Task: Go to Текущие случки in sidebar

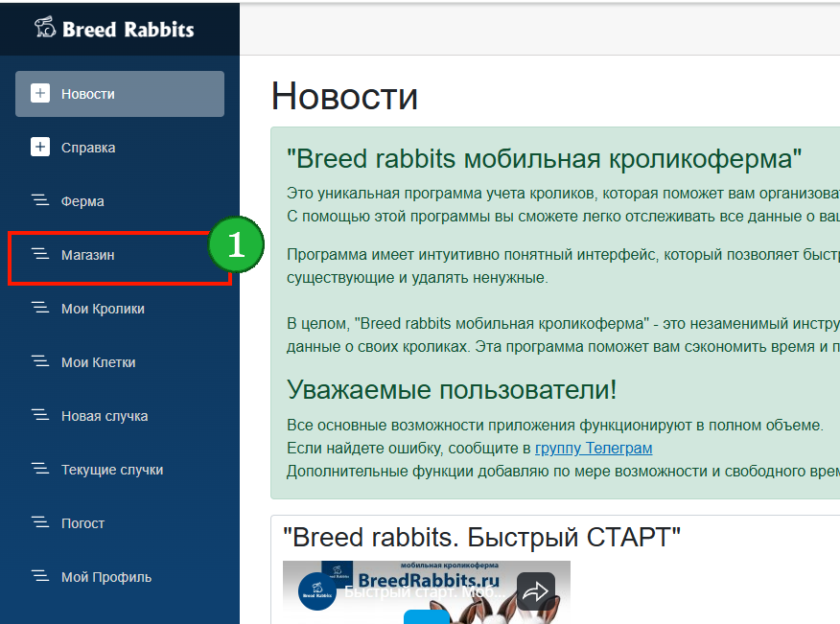Action: point(112,470)
